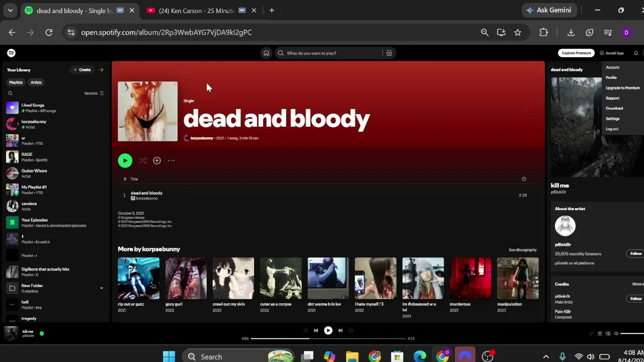Select Download from profile menu
The width and height of the screenshot is (644, 362).
tap(614, 108)
